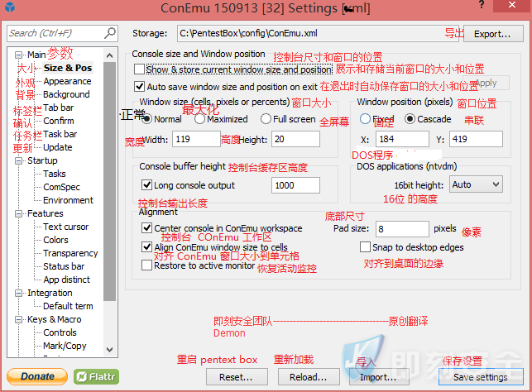Screen dimensions: 532x392
Task: Enable Show & store current window size checkbox
Action: click(139, 69)
